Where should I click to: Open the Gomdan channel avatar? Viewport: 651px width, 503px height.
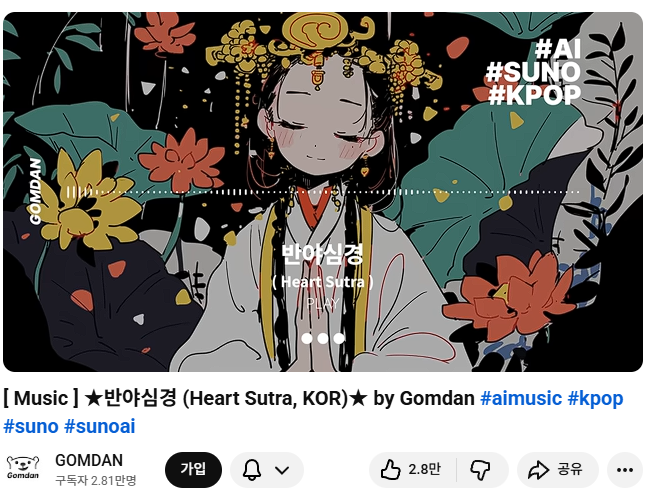click(23, 469)
